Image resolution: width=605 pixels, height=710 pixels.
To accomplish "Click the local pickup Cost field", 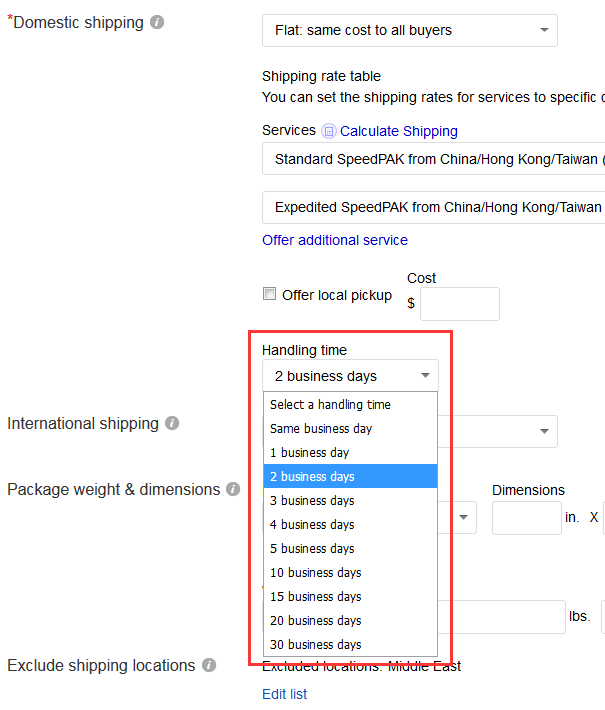I will point(459,304).
